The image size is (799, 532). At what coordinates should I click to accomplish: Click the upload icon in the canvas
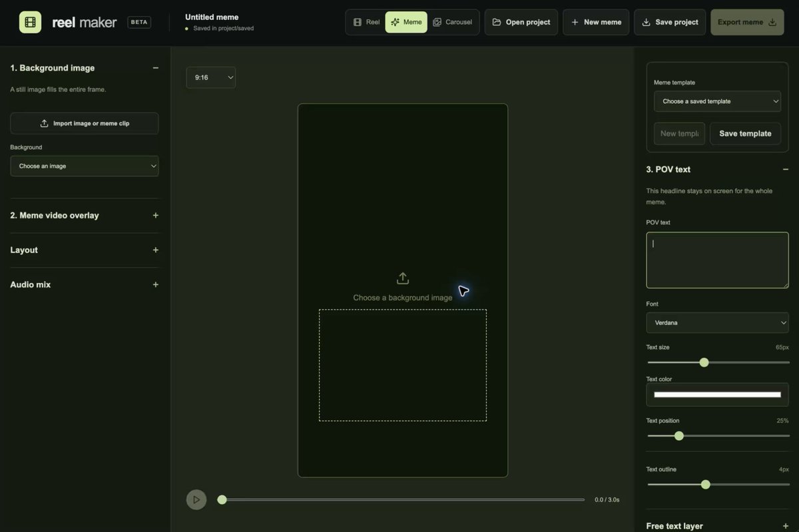click(403, 278)
